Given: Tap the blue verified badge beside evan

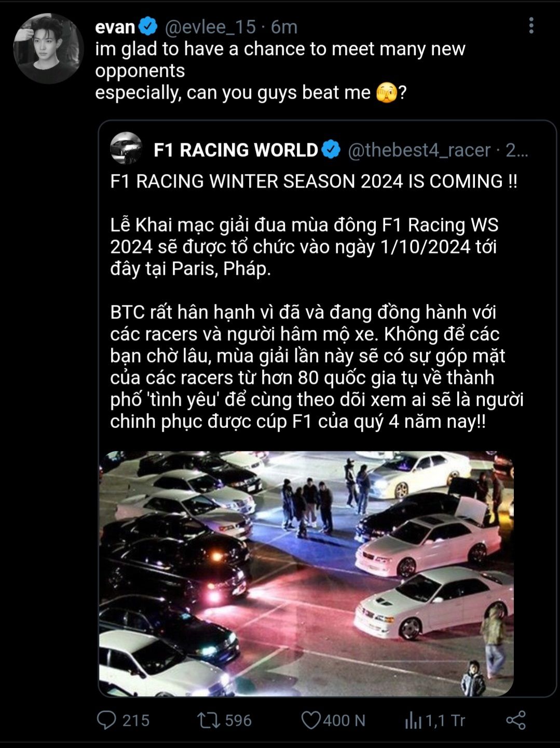Looking at the screenshot, I should (x=148, y=26).
